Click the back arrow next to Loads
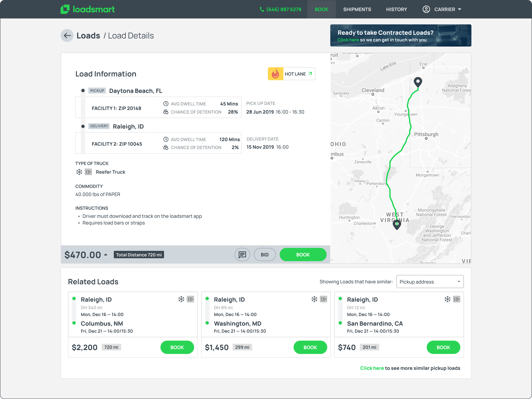This screenshot has width=532, height=399. point(67,36)
